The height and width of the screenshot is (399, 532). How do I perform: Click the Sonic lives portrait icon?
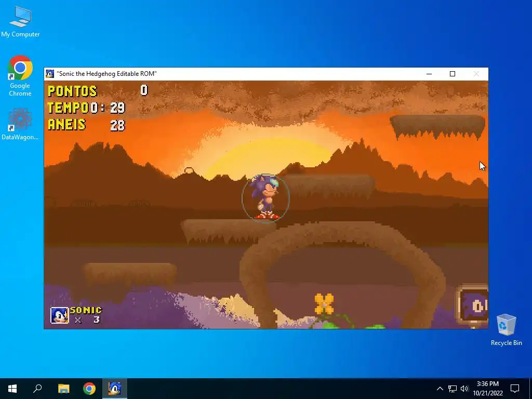(x=60, y=315)
